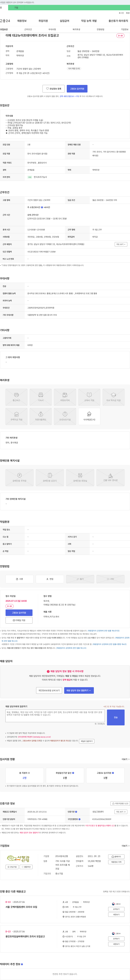Click the 고용24 logo
This screenshot has width=130, height=980.
(5, 21)
